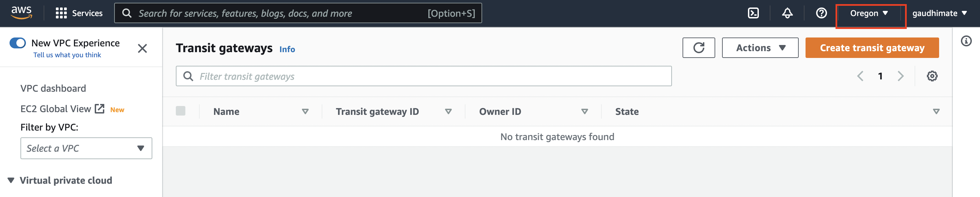This screenshot has width=980, height=197.
Task: Sort by the Name column arrow
Action: (x=305, y=111)
